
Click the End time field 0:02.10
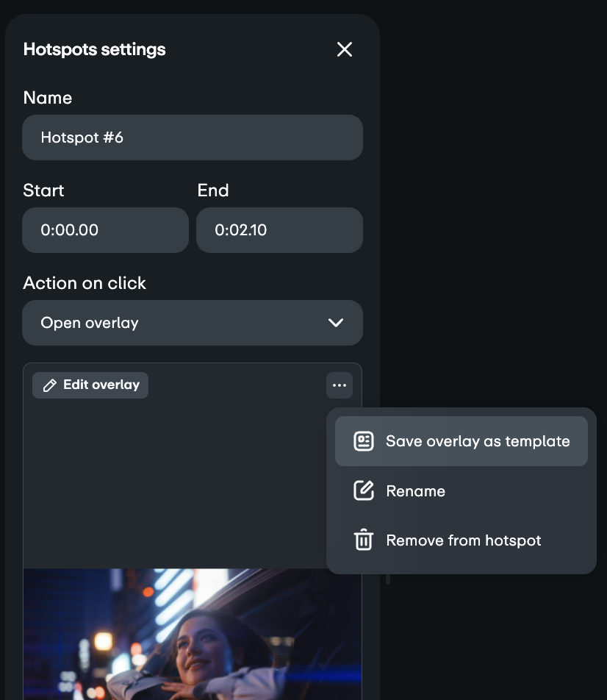(279, 230)
